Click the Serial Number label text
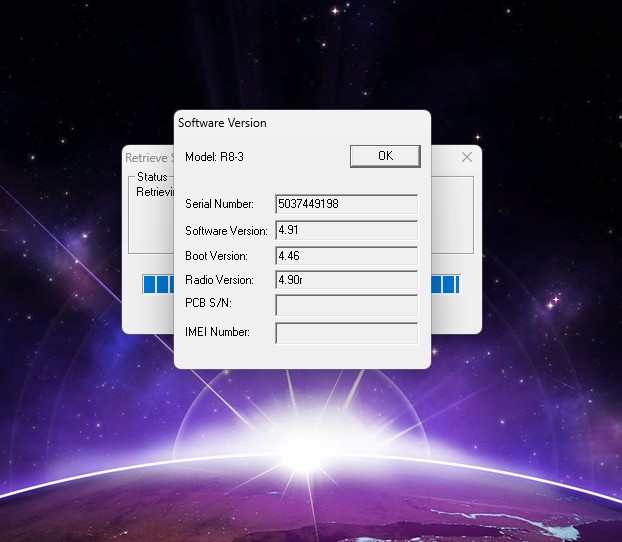 [x=219, y=204]
